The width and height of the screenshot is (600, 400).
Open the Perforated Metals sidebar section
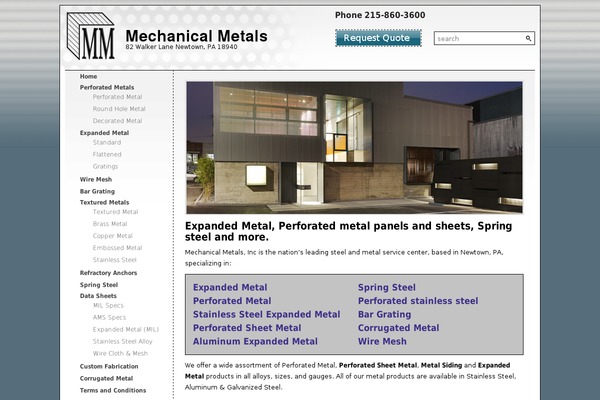coord(107,87)
